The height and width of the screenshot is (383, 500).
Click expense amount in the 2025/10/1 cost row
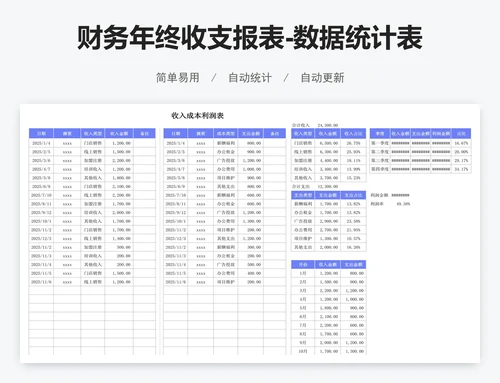click(x=251, y=221)
